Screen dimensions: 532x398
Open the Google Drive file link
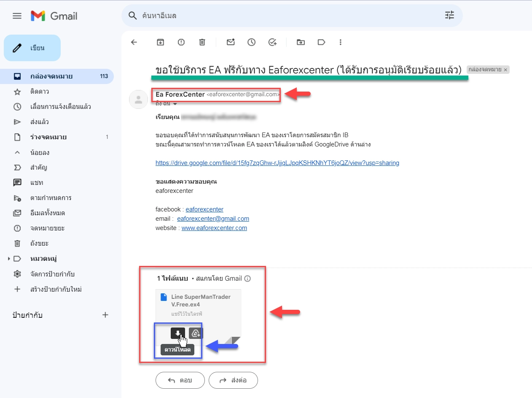[x=277, y=163]
